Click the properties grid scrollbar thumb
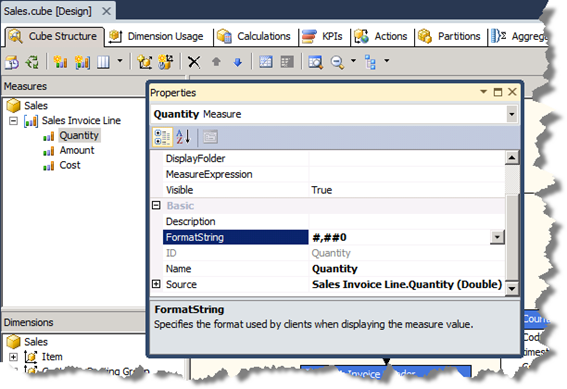This screenshot has height=389, width=567. click(512, 237)
